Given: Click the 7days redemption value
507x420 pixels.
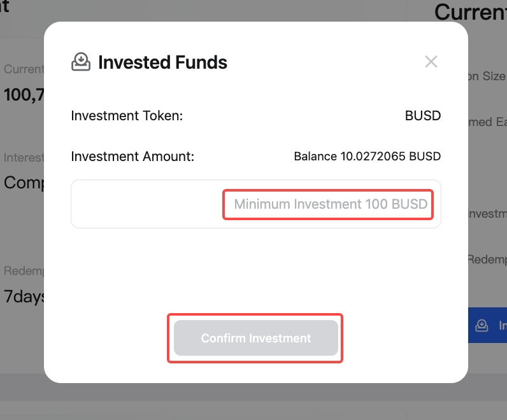Looking at the screenshot, I should tap(23, 297).
